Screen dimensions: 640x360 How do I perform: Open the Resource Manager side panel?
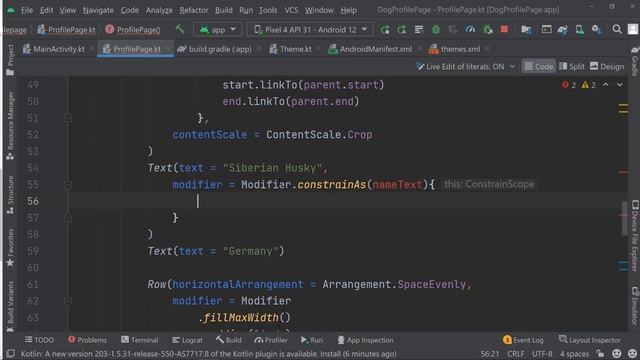tap(10, 125)
